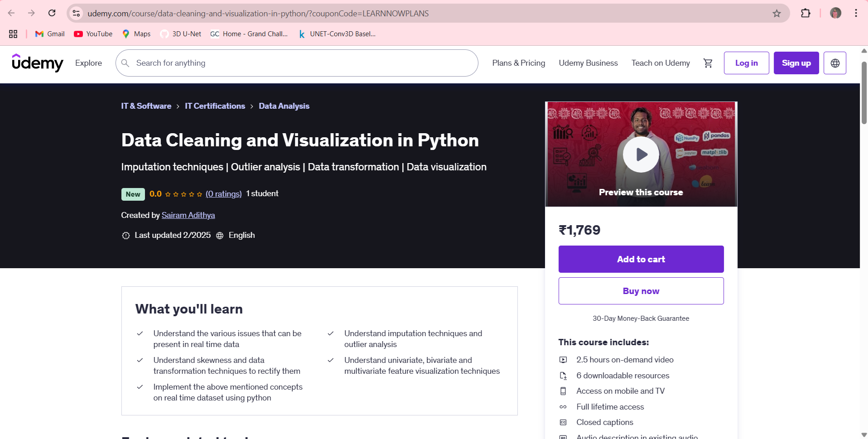Open the Home - Grand Challenge bookmark
The width and height of the screenshot is (868, 439).
coord(249,34)
